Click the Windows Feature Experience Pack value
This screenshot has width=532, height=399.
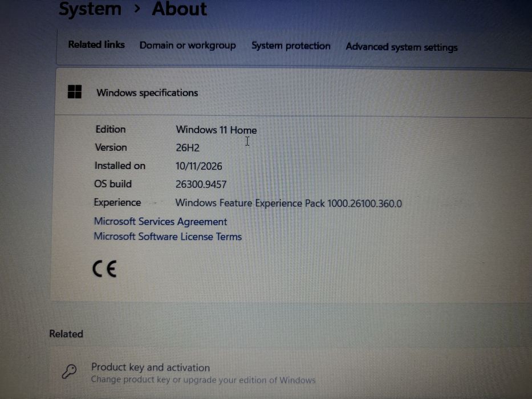pos(289,203)
